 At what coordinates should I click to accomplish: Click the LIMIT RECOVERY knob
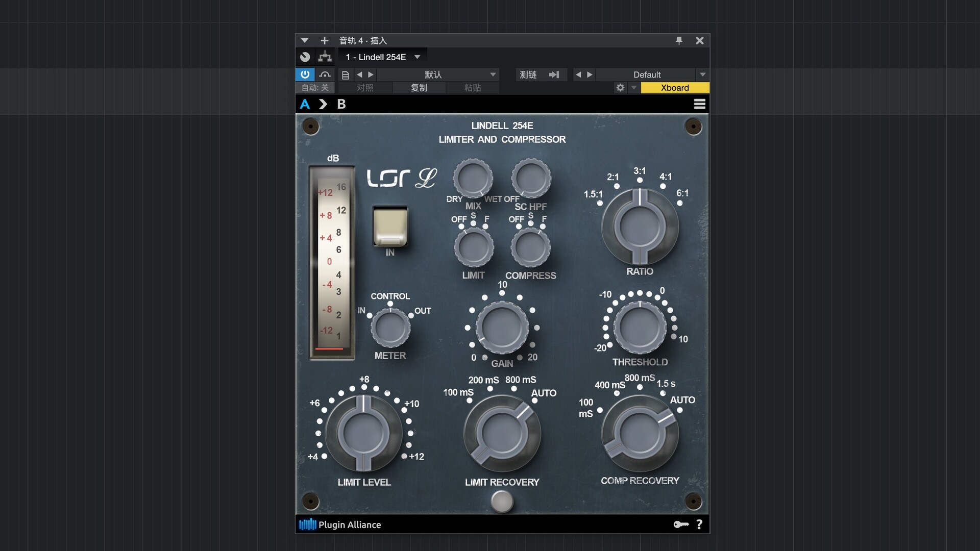click(x=502, y=433)
